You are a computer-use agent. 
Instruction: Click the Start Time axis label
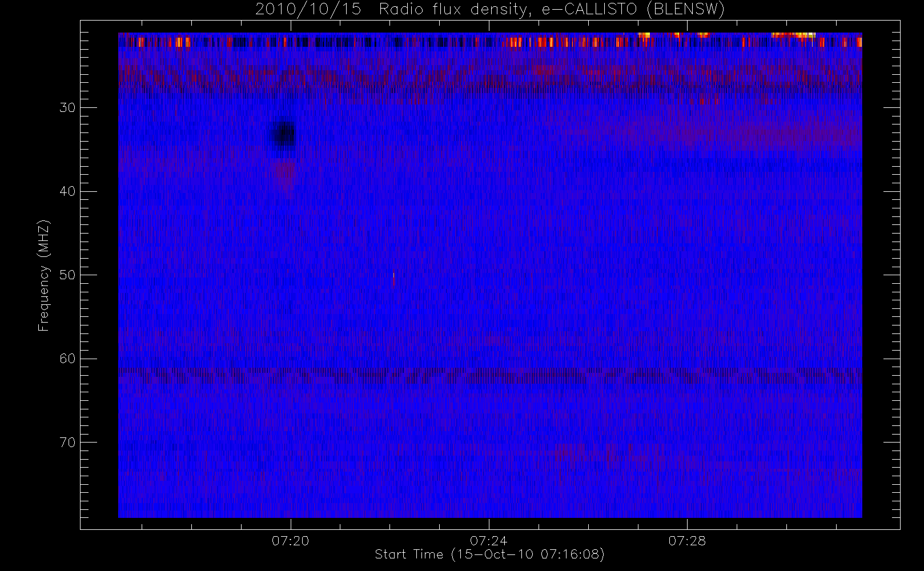pyautogui.click(x=489, y=554)
